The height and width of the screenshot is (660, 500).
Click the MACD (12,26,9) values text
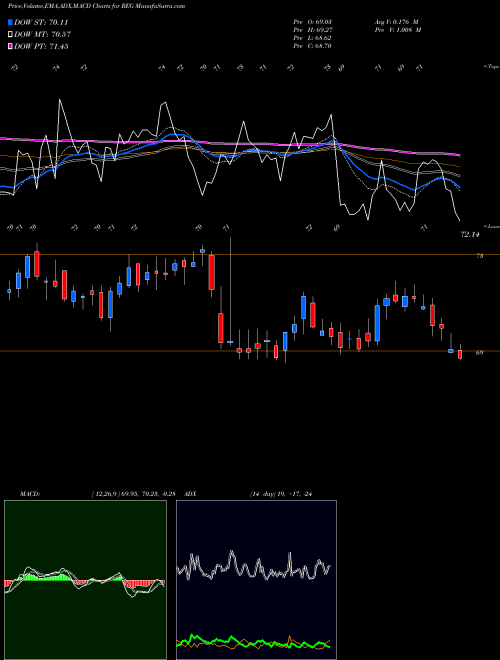(x=133, y=494)
